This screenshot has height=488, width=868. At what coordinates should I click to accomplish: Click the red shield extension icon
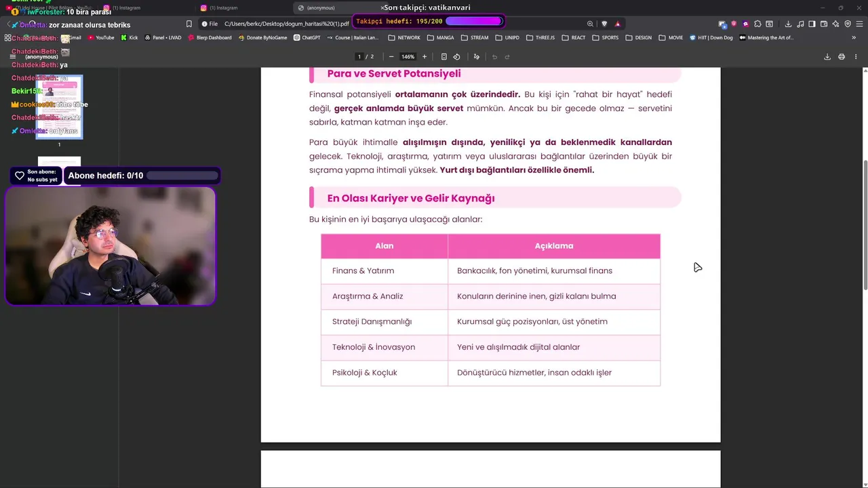tap(734, 24)
